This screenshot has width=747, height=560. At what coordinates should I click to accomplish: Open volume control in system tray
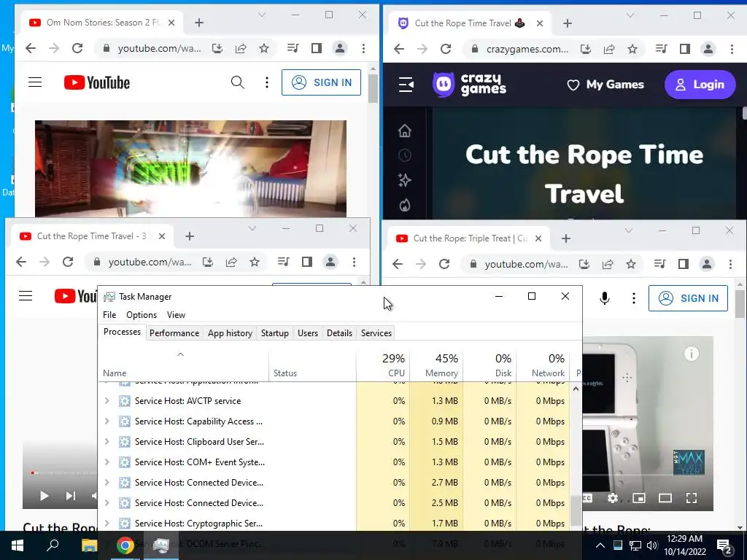pyautogui.click(x=652, y=545)
